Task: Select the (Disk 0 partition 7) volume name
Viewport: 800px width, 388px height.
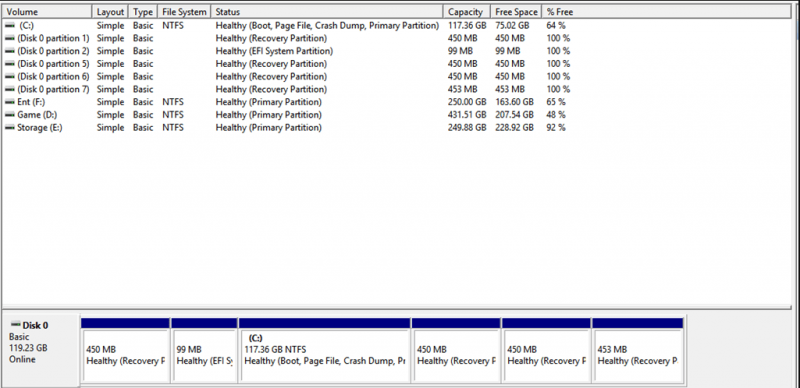Action: click(x=53, y=89)
